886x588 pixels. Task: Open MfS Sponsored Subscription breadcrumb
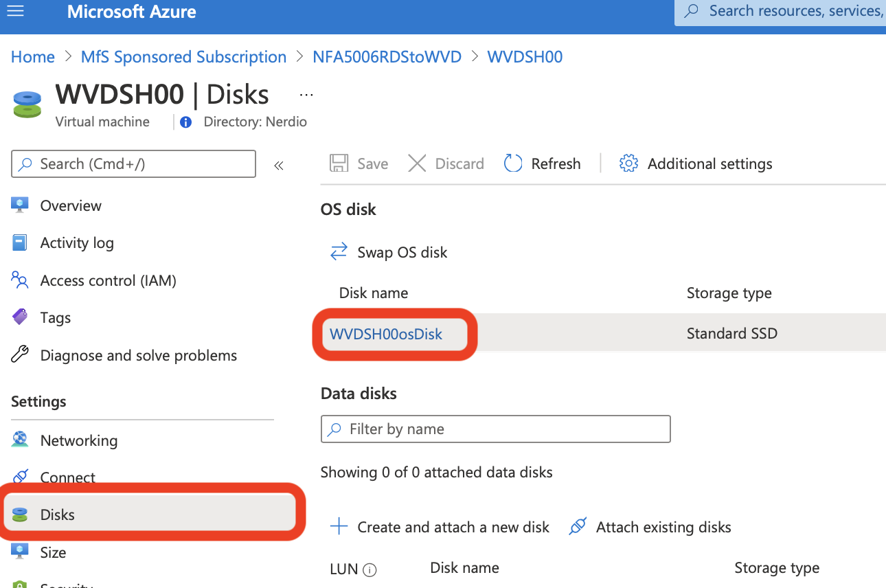click(183, 57)
